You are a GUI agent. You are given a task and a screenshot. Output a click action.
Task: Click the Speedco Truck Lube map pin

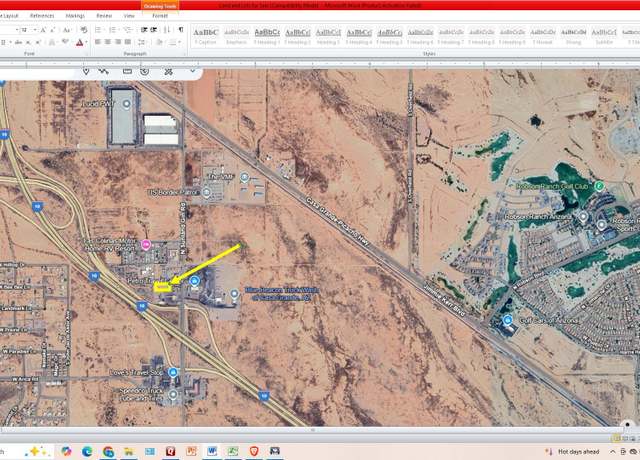click(x=173, y=395)
